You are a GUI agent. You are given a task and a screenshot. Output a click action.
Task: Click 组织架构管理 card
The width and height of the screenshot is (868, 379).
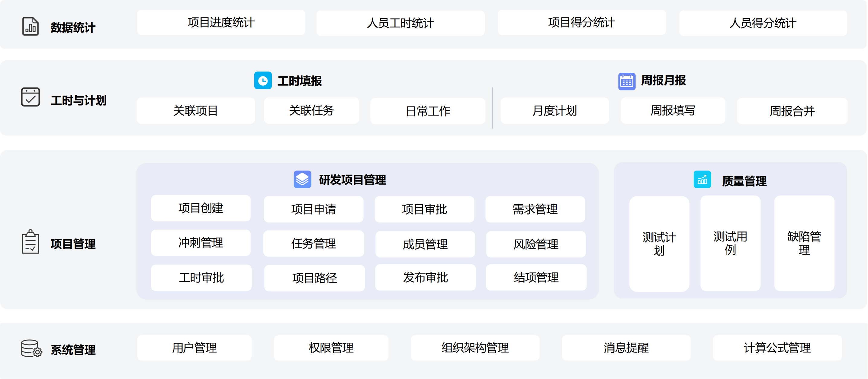coord(475,348)
